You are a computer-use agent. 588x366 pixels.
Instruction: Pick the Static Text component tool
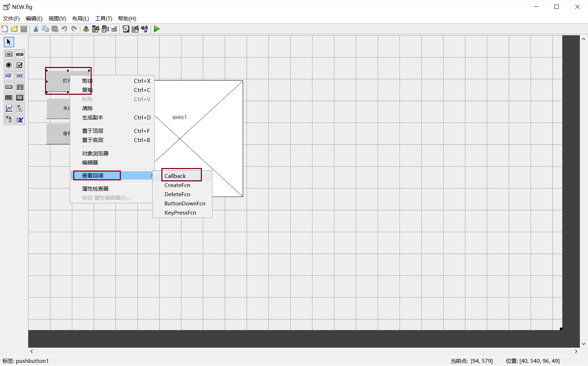[x=20, y=76]
